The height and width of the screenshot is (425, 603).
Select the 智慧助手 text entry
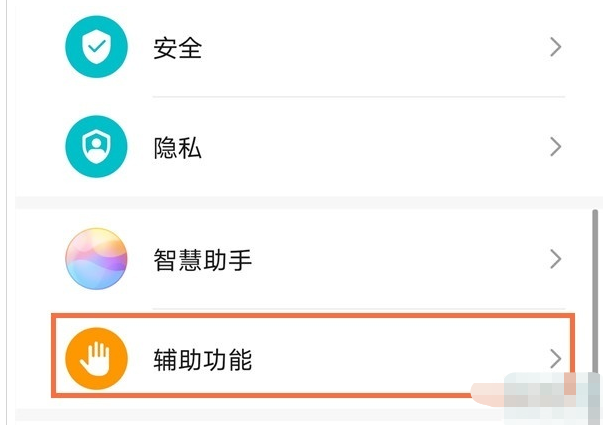[x=202, y=260]
